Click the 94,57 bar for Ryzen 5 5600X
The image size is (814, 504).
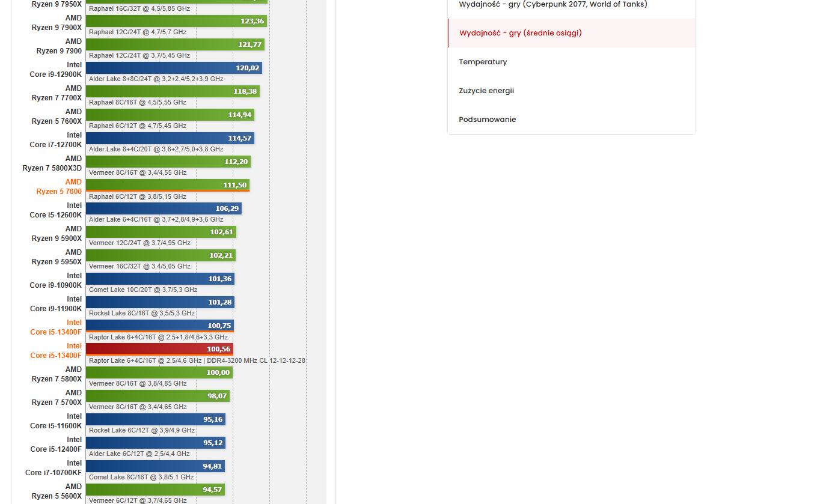[155, 490]
